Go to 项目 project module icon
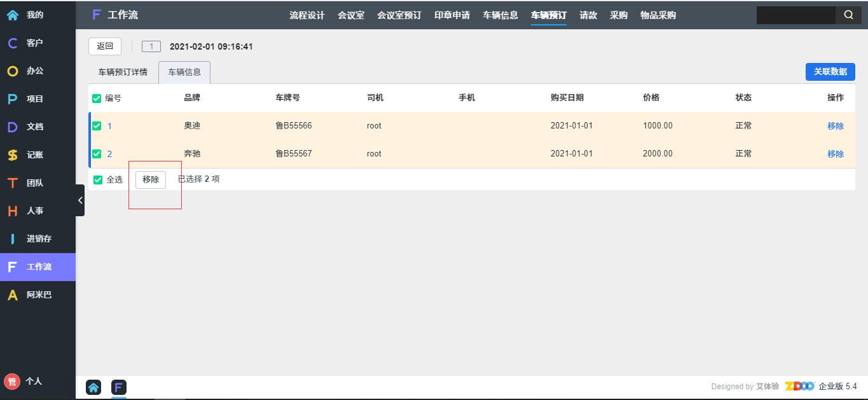This screenshot has height=400, width=868. click(12, 99)
